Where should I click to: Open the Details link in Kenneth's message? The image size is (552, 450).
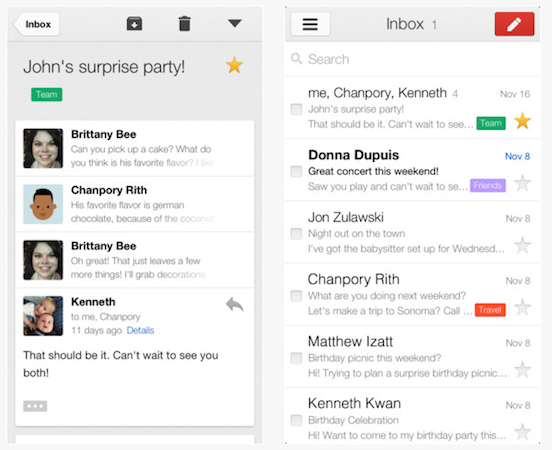pos(140,330)
